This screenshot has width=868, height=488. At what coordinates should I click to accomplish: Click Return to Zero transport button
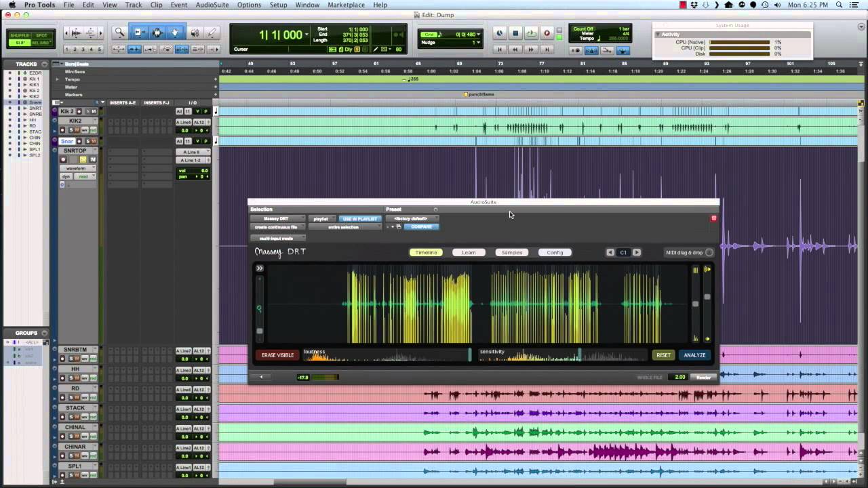click(x=500, y=49)
